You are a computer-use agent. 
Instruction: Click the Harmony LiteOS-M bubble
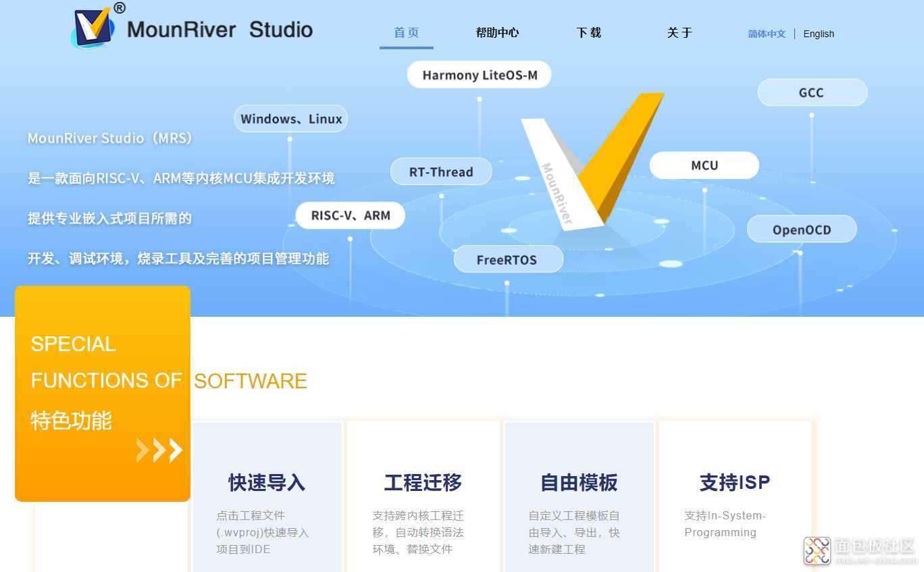[x=480, y=75]
